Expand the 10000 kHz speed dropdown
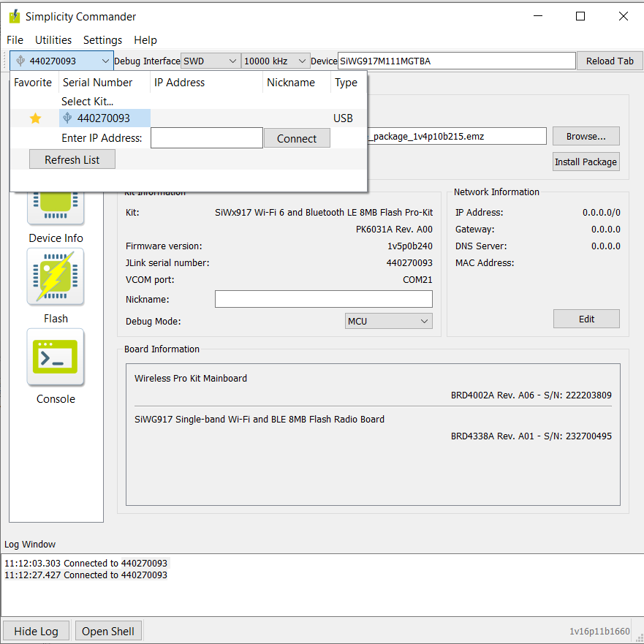Viewport: 644px width, 644px height. tap(275, 61)
